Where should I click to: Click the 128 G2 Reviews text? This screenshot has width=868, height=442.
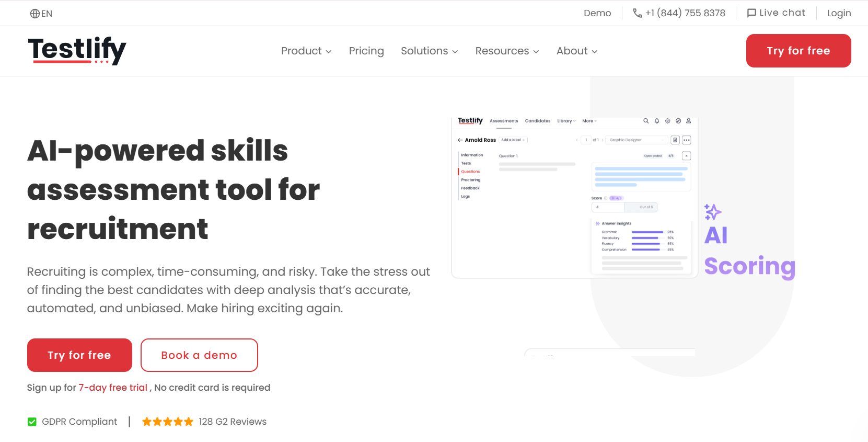click(x=233, y=422)
